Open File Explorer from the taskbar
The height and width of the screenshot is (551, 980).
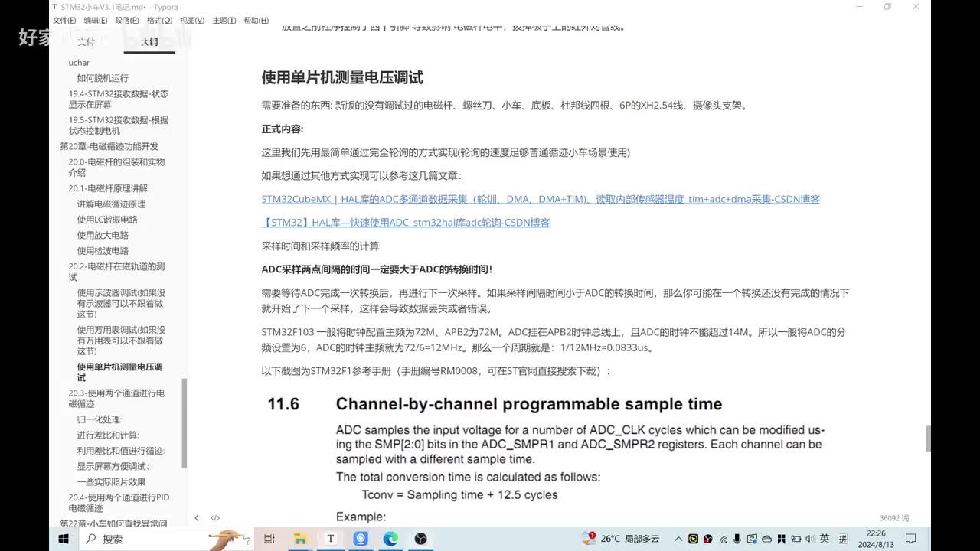[x=299, y=539]
